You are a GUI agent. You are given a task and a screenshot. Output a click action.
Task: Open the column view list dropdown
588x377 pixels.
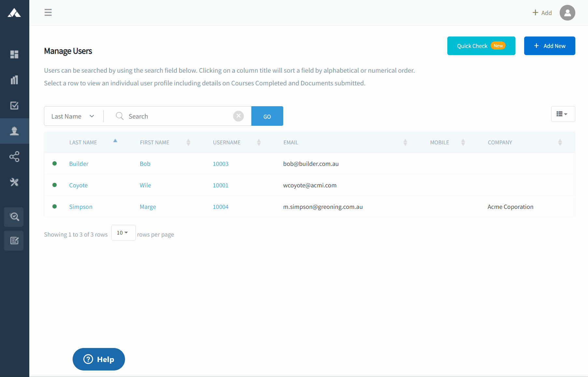(x=563, y=114)
